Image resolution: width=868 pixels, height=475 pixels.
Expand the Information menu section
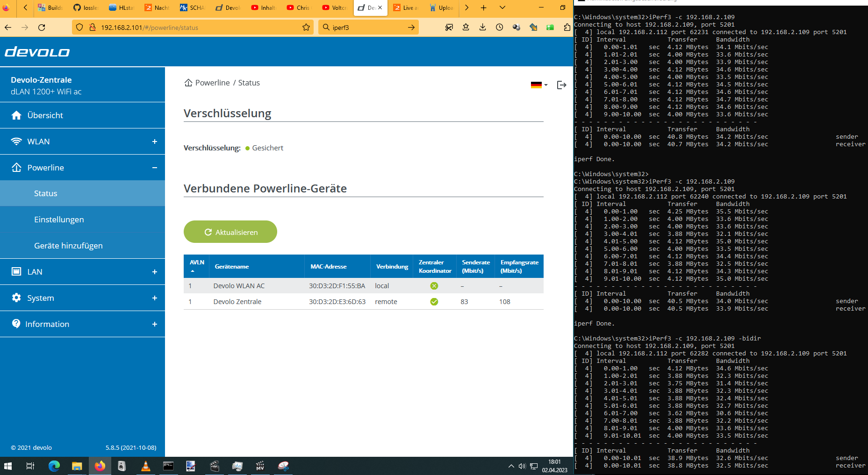click(x=82, y=324)
